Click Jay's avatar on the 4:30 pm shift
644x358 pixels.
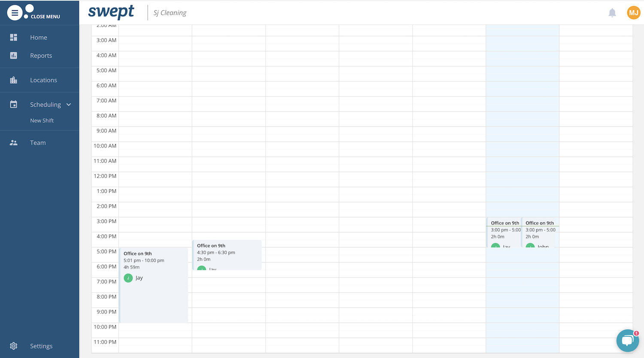click(x=202, y=269)
